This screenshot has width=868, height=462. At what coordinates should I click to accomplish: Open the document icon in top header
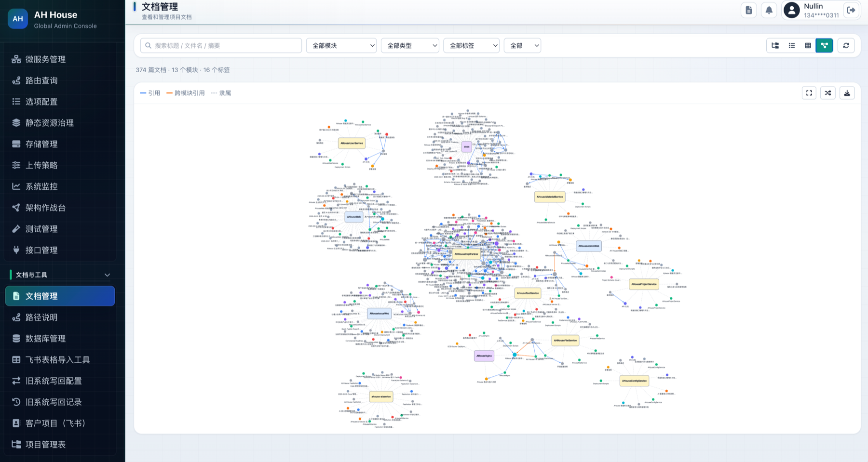pyautogui.click(x=748, y=10)
